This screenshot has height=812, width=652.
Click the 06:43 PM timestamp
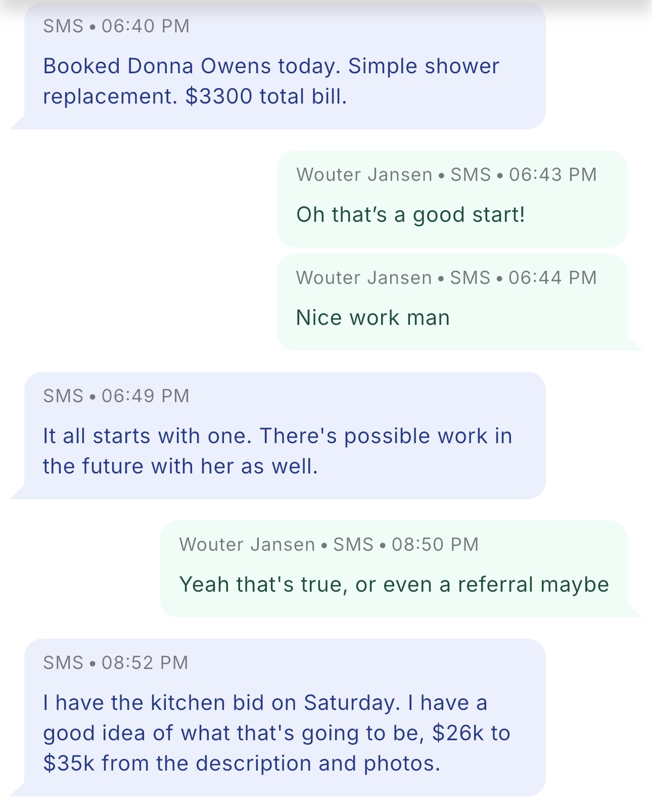pos(552,175)
